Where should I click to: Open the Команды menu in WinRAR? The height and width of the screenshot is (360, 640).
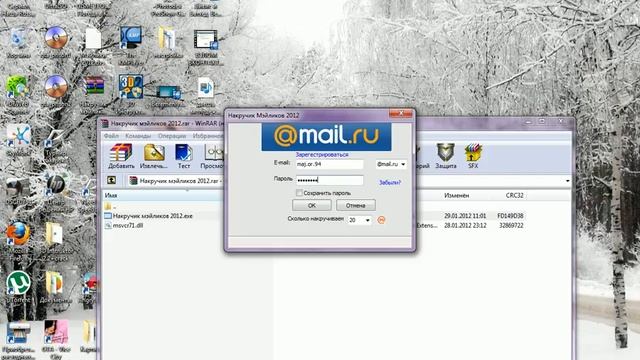pos(138,136)
